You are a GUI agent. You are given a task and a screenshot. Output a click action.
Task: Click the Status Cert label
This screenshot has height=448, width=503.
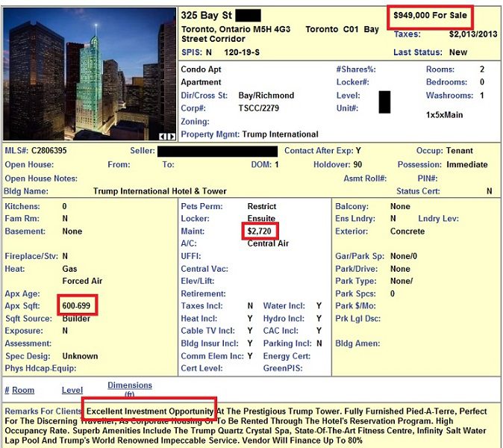point(418,191)
